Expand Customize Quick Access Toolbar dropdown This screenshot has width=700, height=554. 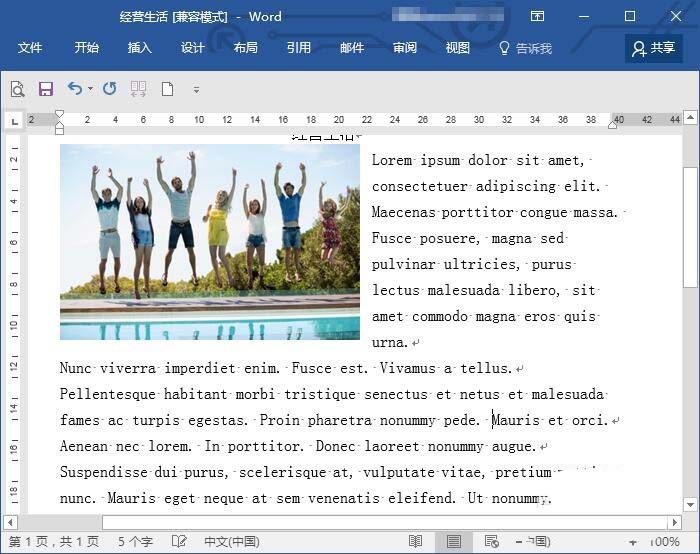[x=196, y=89]
